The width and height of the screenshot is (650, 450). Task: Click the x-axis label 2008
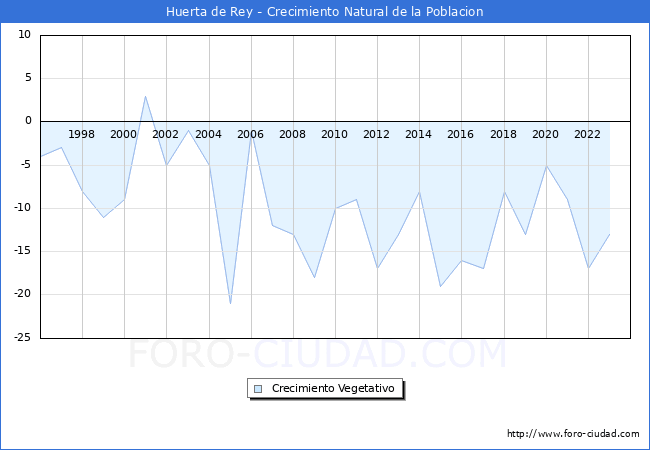tap(292, 134)
